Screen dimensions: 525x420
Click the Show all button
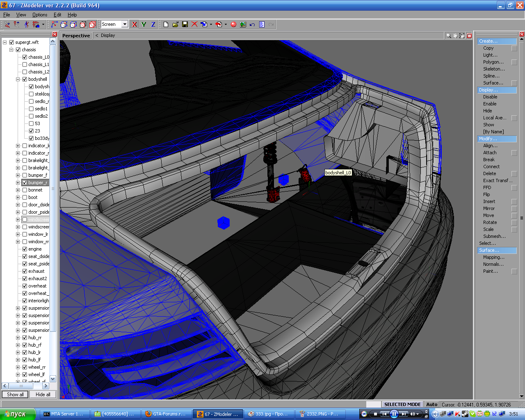click(15, 395)
